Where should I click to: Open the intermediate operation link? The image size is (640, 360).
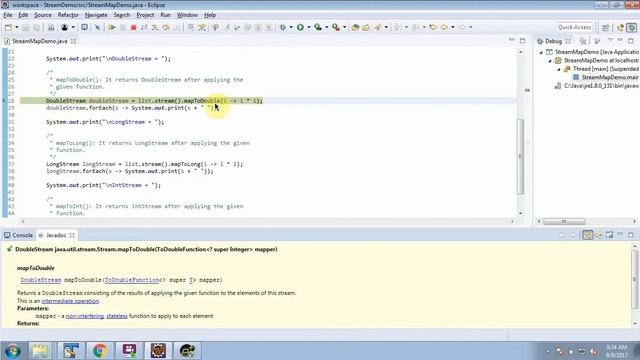[70, 301]
